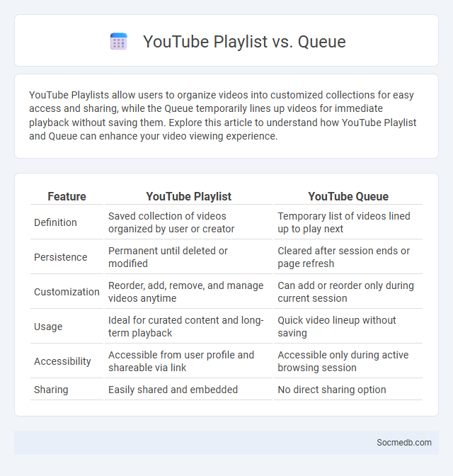Viewport: 453px width, 476px height.
Task: Click 'Temporary list of videos lined up' cell
Action: pos(348,222)
